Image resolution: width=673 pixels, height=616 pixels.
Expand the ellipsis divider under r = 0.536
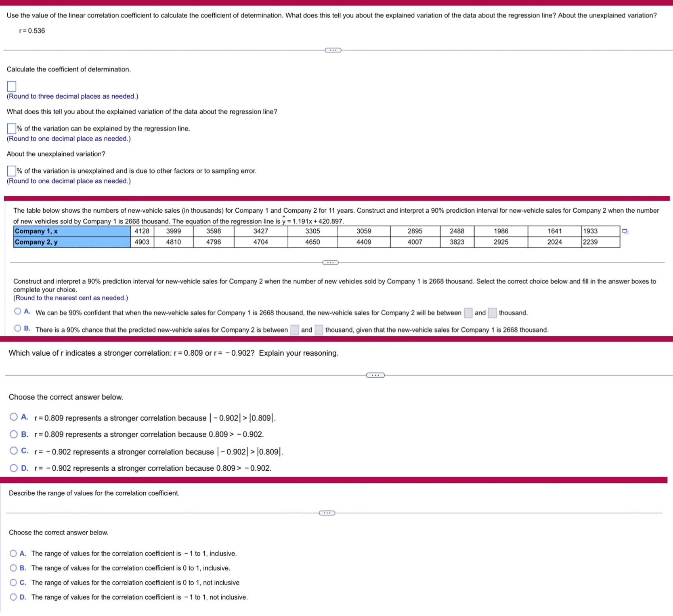(x=333, y=50)
